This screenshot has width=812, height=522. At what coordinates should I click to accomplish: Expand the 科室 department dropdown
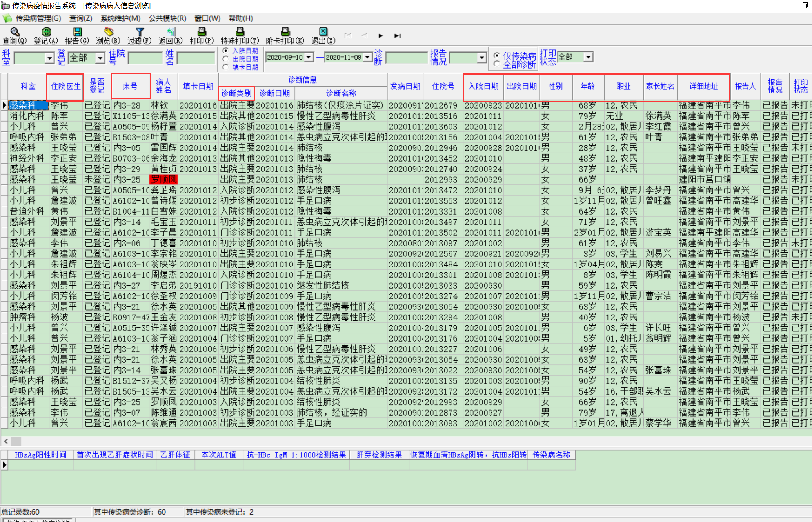(x=49, y=58)
